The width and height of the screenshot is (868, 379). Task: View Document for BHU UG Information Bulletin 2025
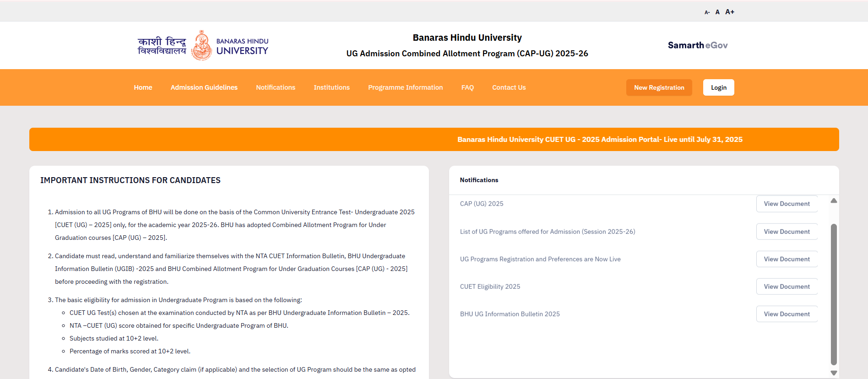pyautogui.click(x=787, y=314)
